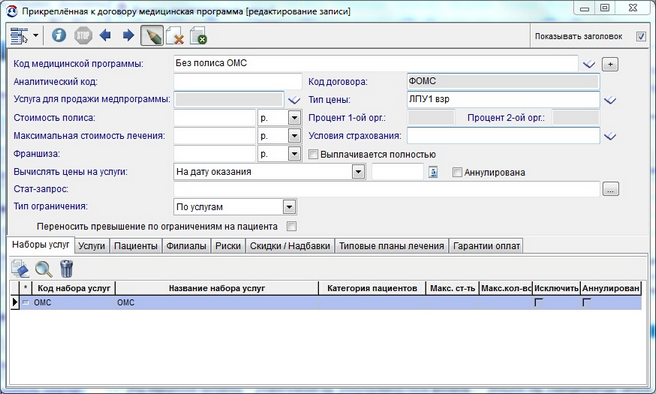This screenshot has height=394, width=656.
Task: Expand the arrow beside the list menu icon
Action: click(36, 36)
